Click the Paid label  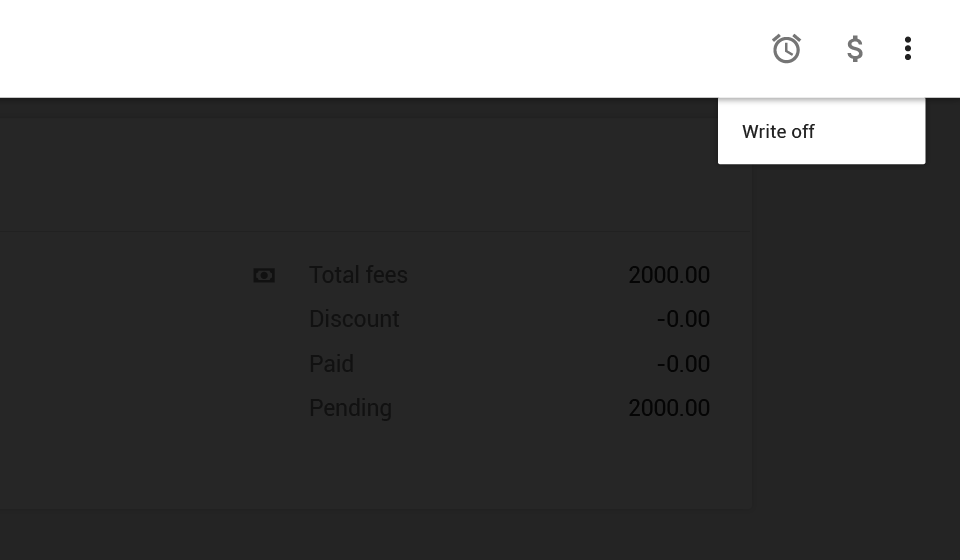(331, 364)
